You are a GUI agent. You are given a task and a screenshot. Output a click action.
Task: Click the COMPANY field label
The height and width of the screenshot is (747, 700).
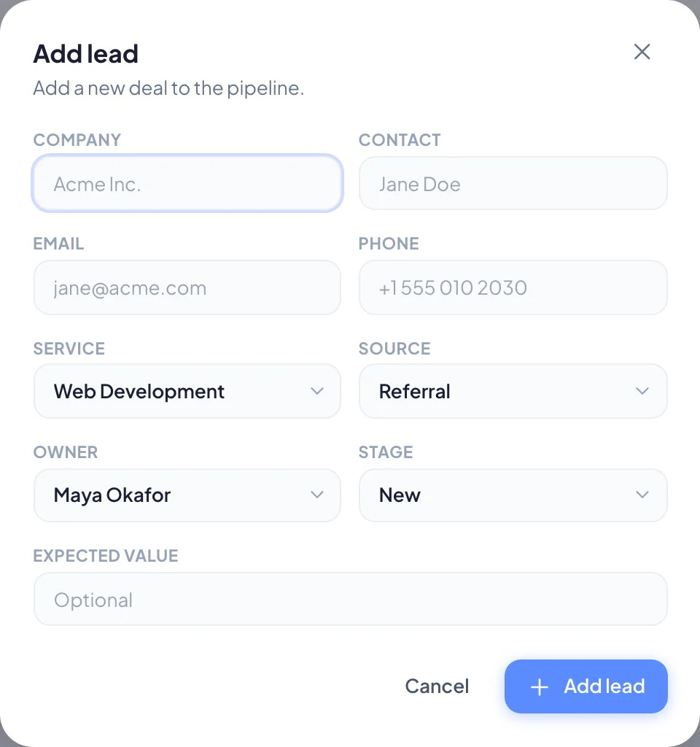(77, 140)
